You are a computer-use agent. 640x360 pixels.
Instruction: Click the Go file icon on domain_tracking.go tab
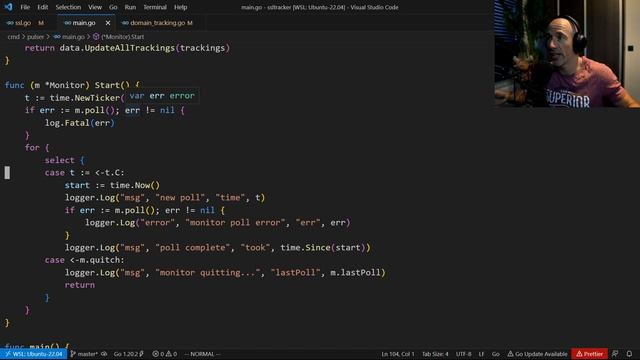click(x=125, y=23)
